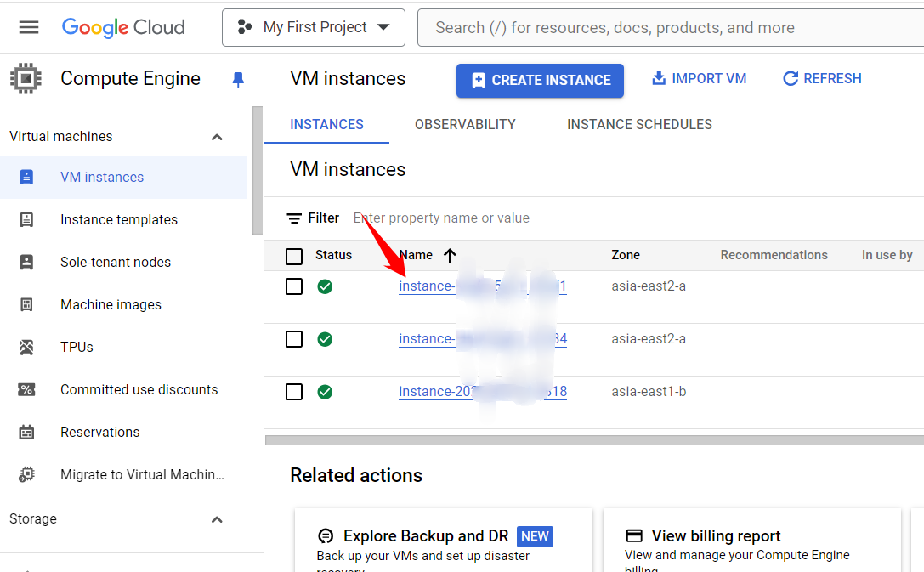Click the VM instances sidebar icon
The image size is (924, 572).
point(26,177)
